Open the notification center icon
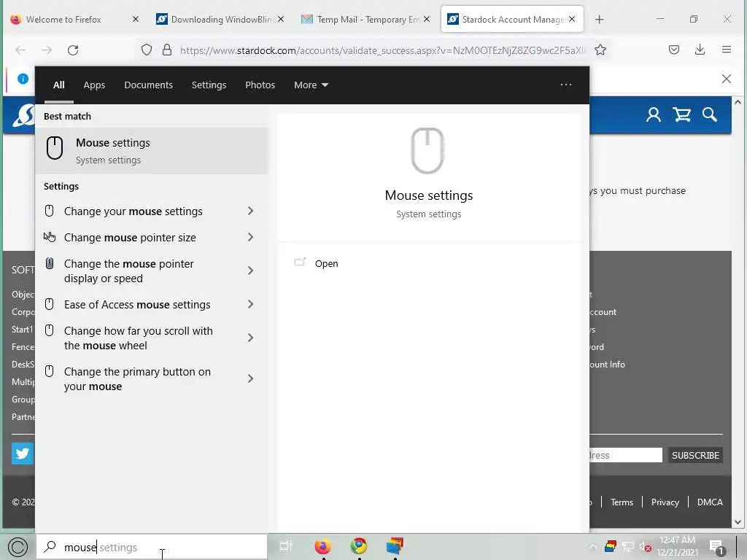747x560 pixels. point(716,547)
